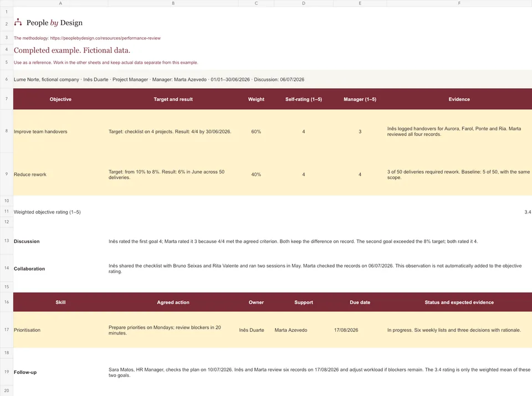Viewport: 532px width, 396px height.
Task: Select row 8 header number
Action: [x=7, y=131]
